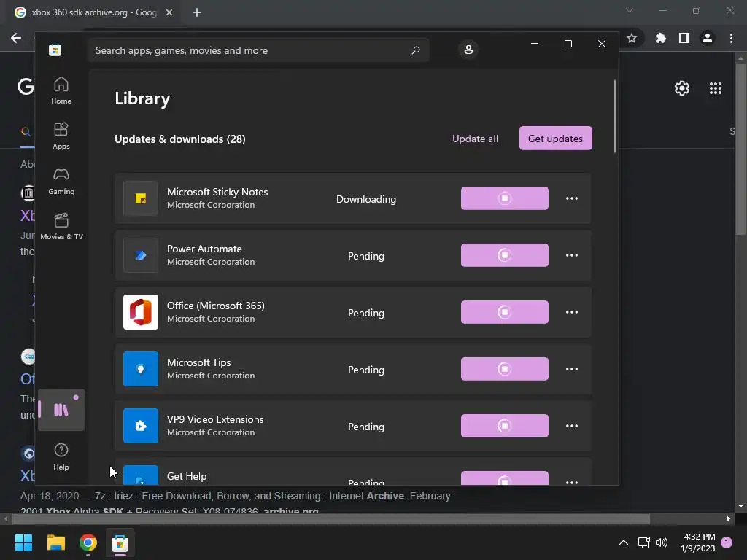This screenshot has width=747, height=560.
Task: Open more options for Power Automate
Action: (572, 255)
